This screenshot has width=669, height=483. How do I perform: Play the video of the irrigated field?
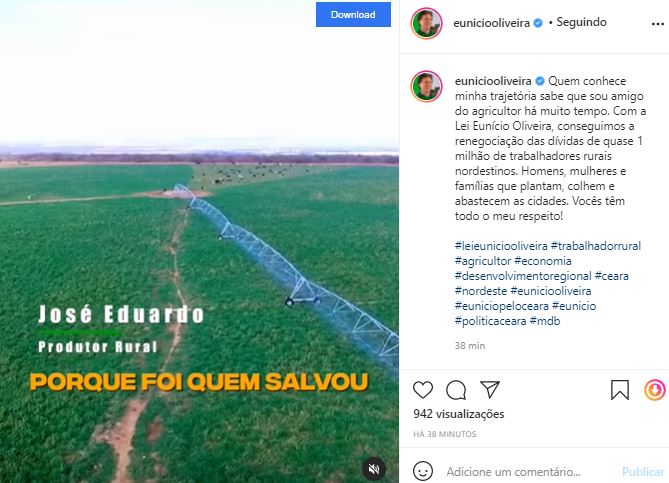tap(199, 242)
